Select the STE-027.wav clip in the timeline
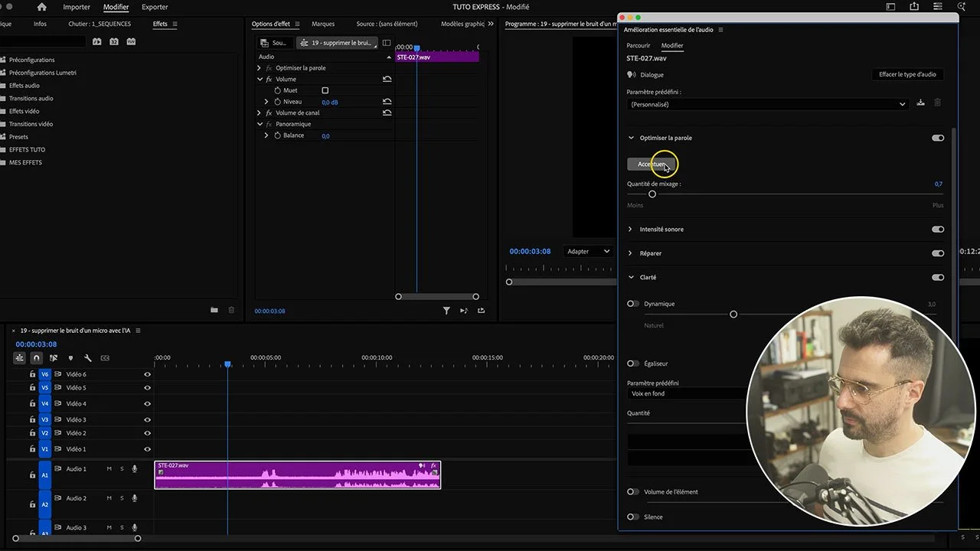This screenshot has height=551, width=980. tap(297, 474)
